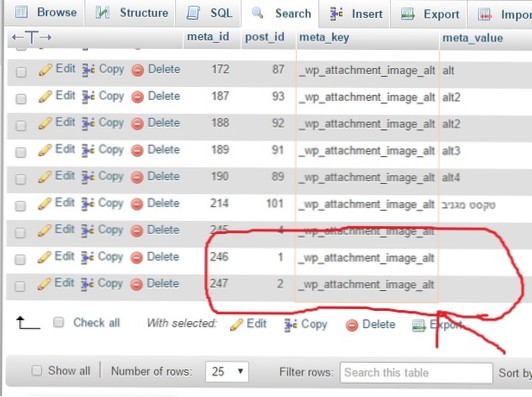Click With selected Delete button
This screenshot has height=397, width=532.
coord(370,324)
